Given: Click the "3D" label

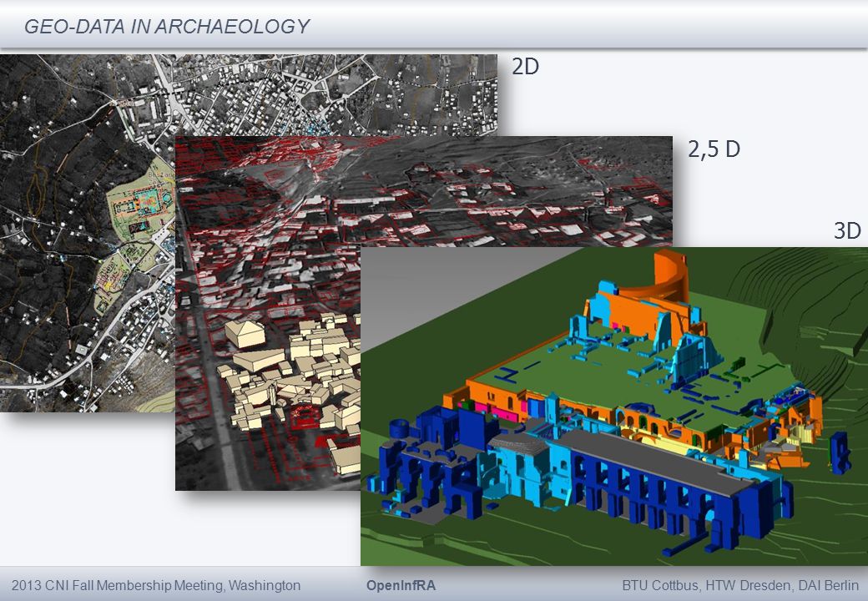Looking at the screenshot, I should [x=847, y=230].
